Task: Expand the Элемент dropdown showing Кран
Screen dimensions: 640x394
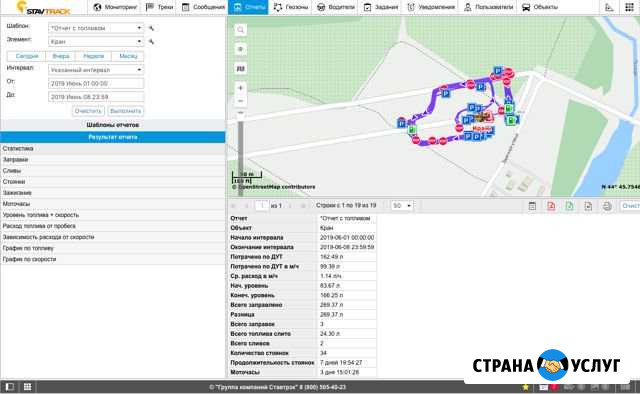Action: tap(96, 41)
